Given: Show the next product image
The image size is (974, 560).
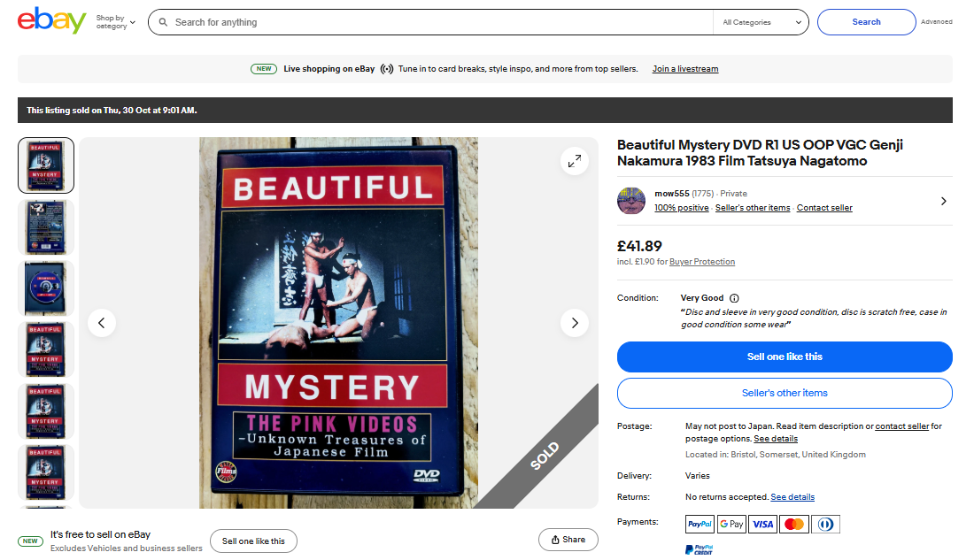Looking at the screenshot, I should 575,323.
